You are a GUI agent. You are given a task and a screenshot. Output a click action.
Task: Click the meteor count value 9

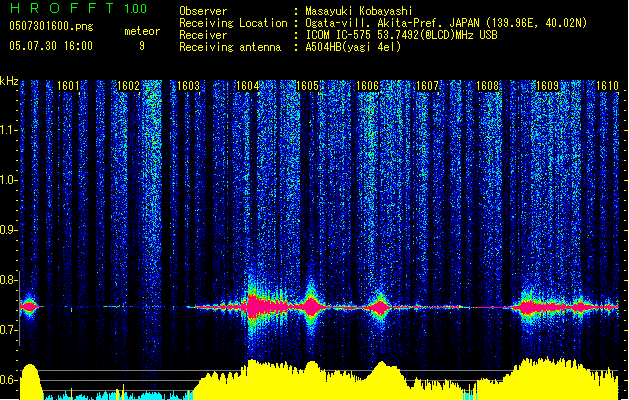[x=141, y=46]
